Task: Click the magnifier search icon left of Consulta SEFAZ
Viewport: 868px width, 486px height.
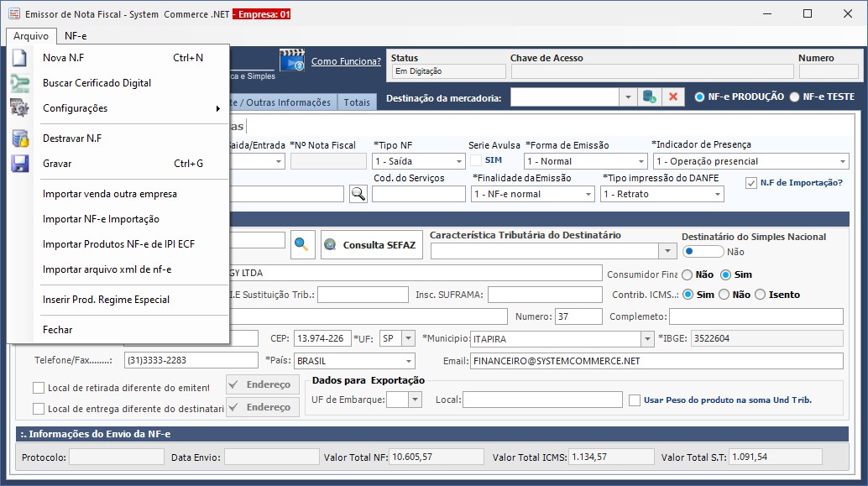Action: (x=301, y=244)
